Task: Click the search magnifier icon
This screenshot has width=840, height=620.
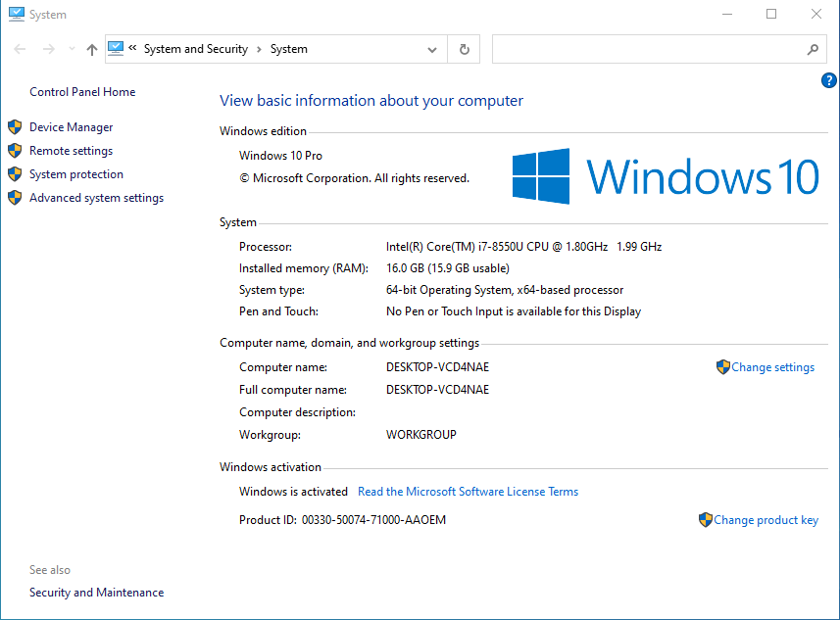Action: pos(813,49)
